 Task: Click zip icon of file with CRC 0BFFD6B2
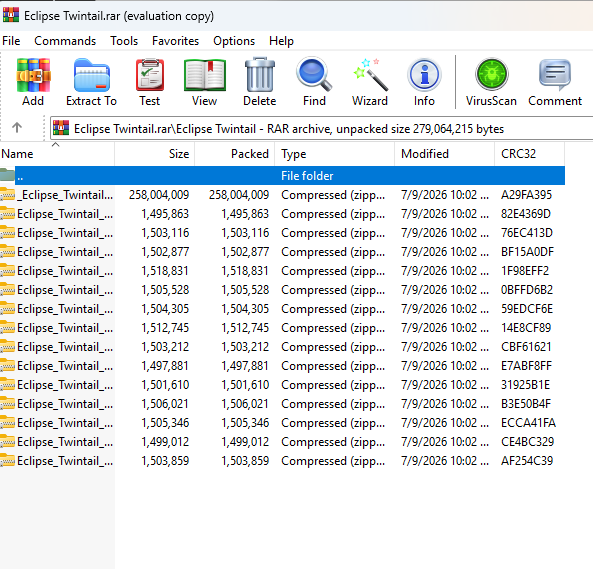pos(7,290)
